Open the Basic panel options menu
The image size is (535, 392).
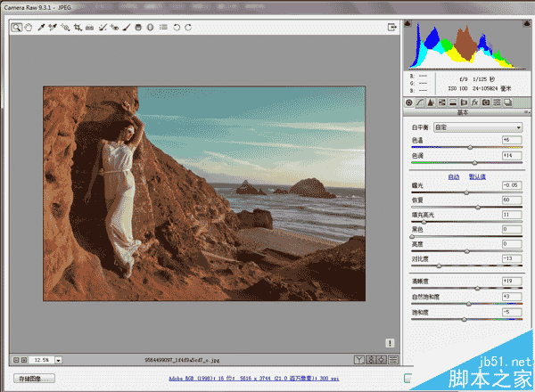[x=525, y=113]
